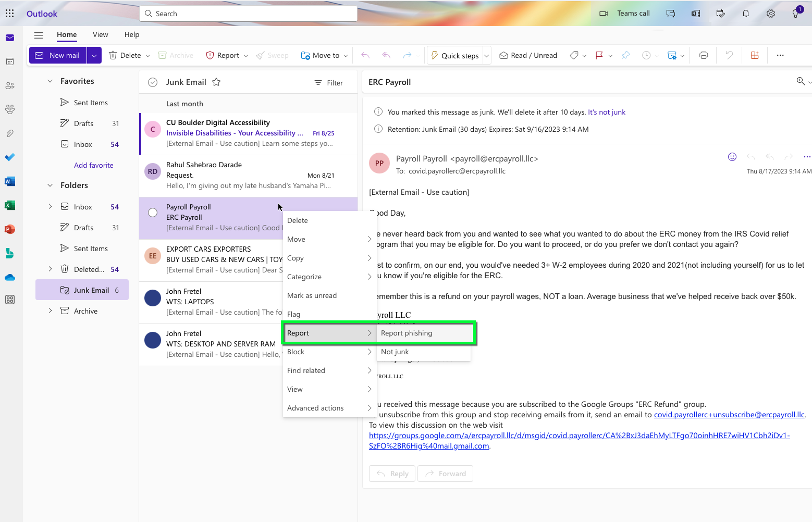812x522 pixels.
Task: Click It's not junk link
Action: coord(607,112)
